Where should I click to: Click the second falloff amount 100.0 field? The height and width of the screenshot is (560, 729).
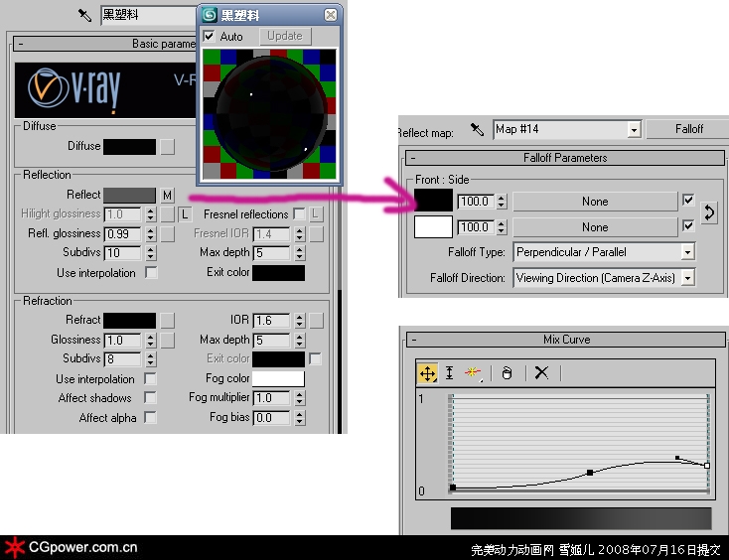pos(476,227)
